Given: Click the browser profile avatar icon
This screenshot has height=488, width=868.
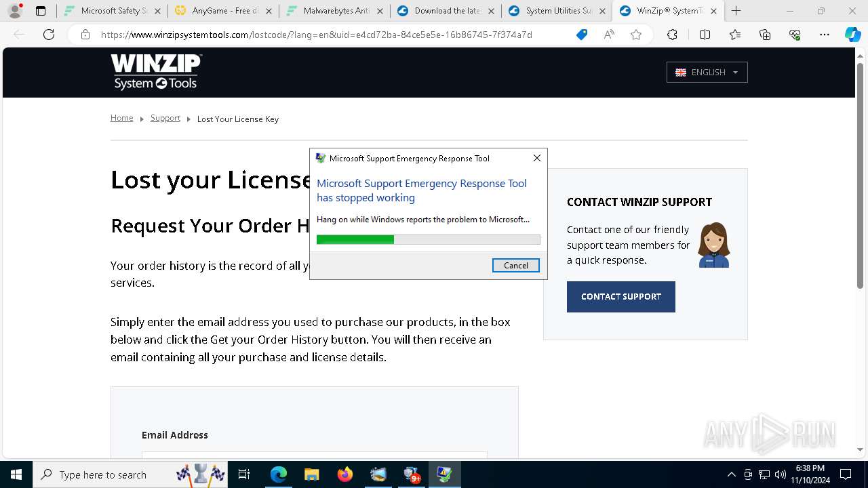Looking at the screenshot, I should 15,11.
